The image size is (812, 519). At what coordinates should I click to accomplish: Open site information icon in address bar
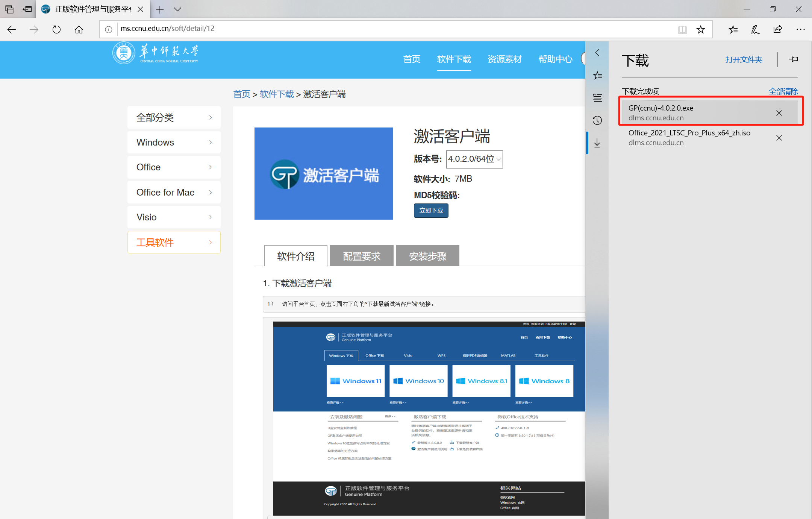[108, 29]
